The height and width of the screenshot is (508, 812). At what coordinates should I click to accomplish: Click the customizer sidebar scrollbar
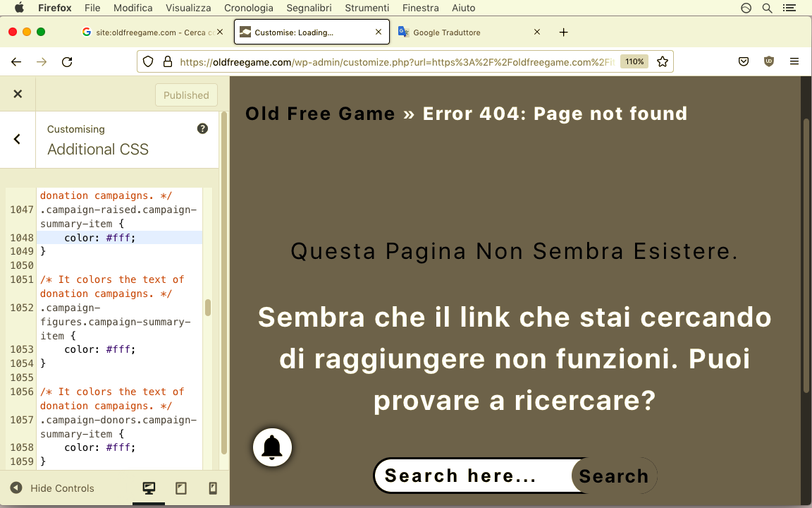coord(224,282)
